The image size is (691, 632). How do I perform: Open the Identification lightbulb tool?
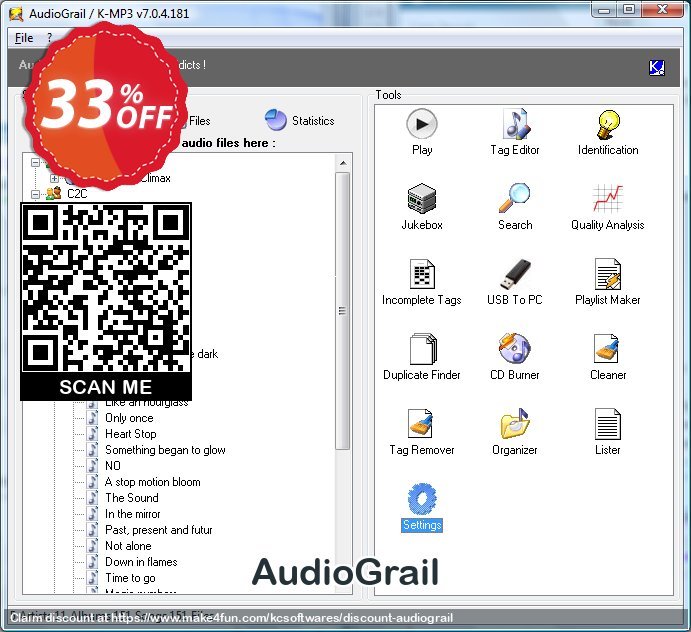(608, 132)
